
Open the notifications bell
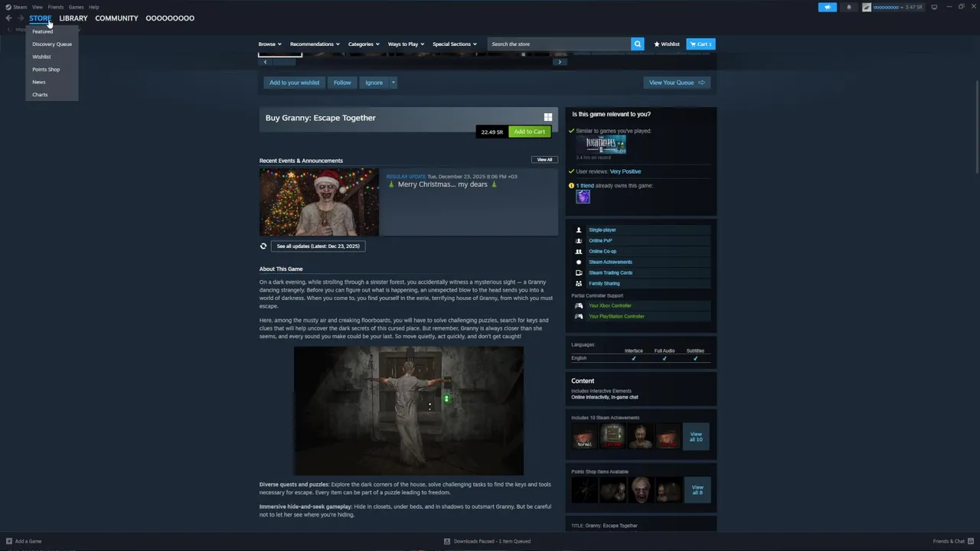point(848,7)
